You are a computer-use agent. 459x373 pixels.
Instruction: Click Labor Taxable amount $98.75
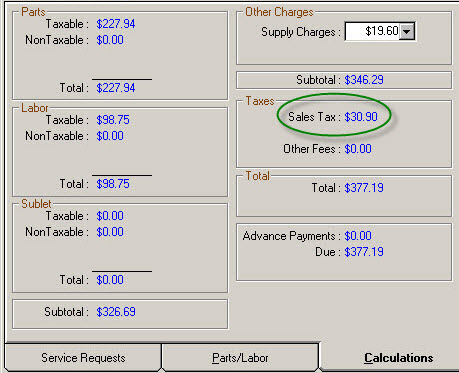pos(113,120)
